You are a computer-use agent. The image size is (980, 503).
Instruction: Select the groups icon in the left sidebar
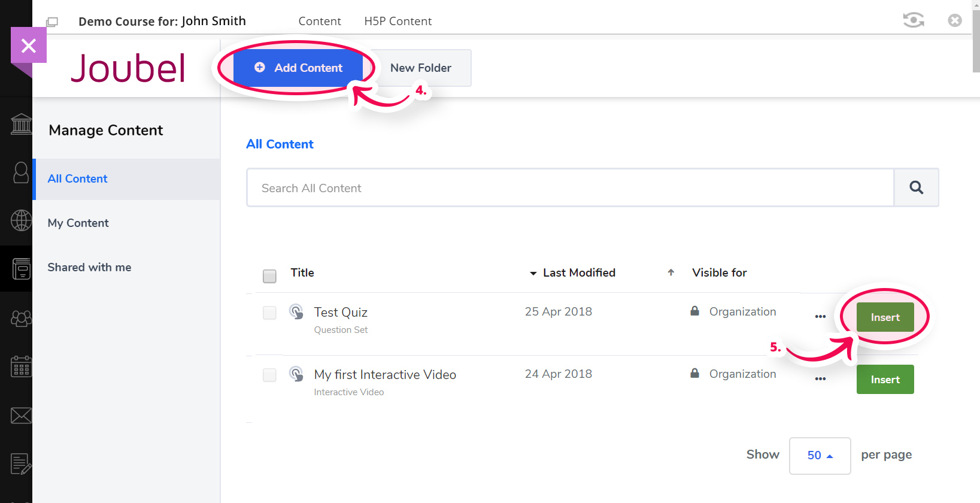(21, 319)
